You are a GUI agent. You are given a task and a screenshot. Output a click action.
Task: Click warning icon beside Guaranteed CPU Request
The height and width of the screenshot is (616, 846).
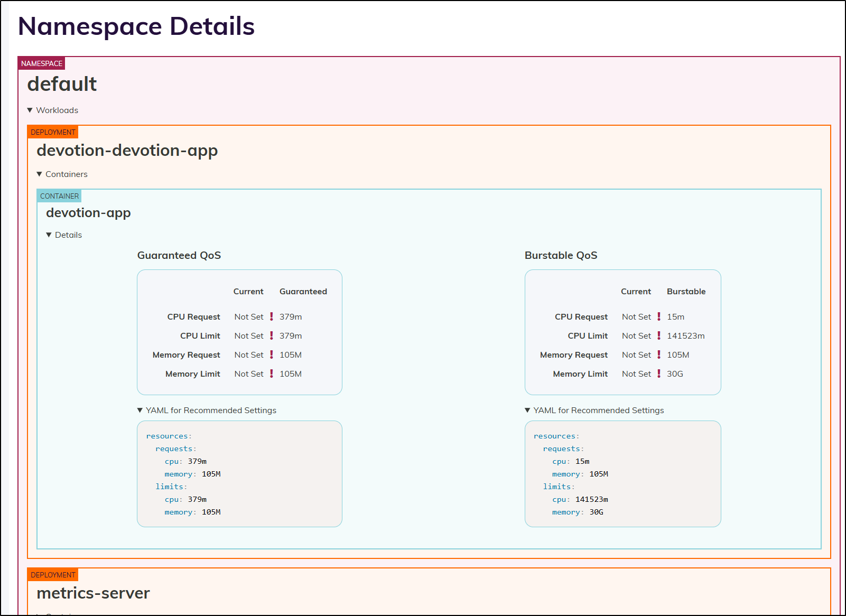pos(272,316)
